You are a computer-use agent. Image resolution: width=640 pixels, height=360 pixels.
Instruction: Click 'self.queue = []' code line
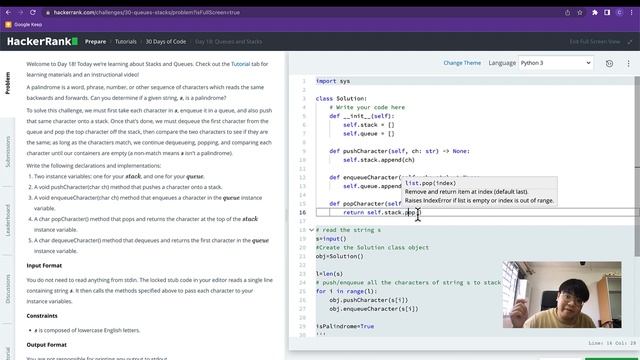(369, 133)
